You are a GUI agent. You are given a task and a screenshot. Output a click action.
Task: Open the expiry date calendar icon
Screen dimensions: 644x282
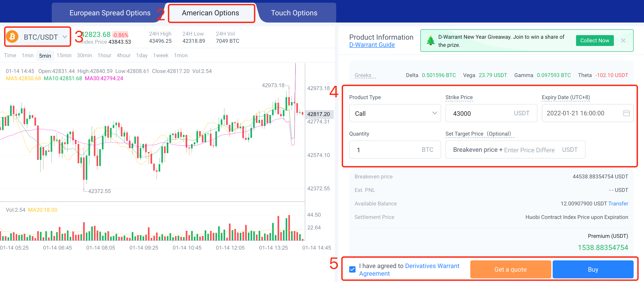click(x=626, y=113)
